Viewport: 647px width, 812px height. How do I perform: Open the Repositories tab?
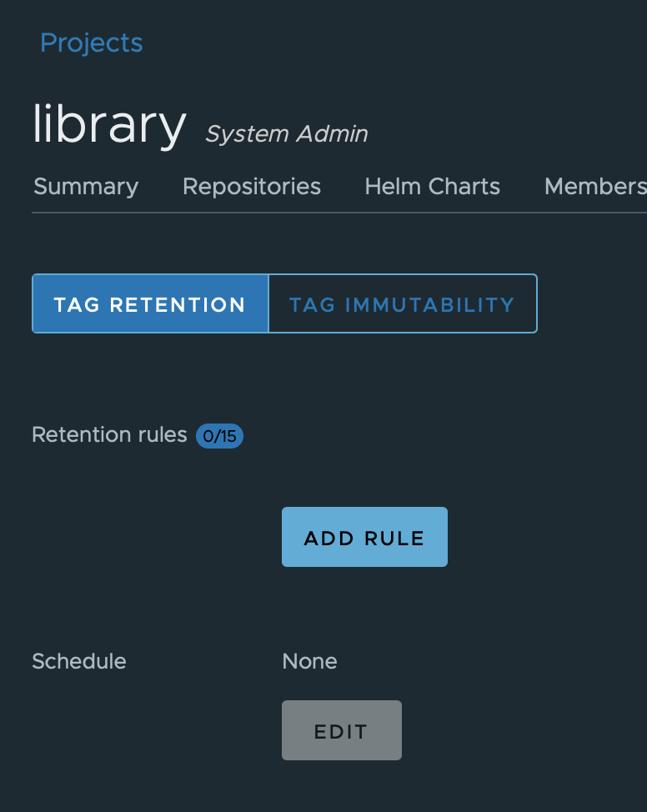(251, 187)
